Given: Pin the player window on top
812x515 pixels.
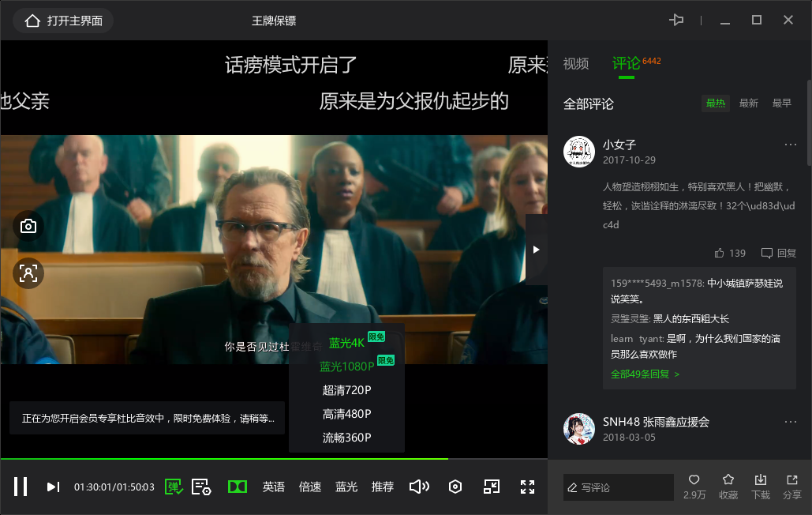Looking at the screenshot, I should pos(676,21).
